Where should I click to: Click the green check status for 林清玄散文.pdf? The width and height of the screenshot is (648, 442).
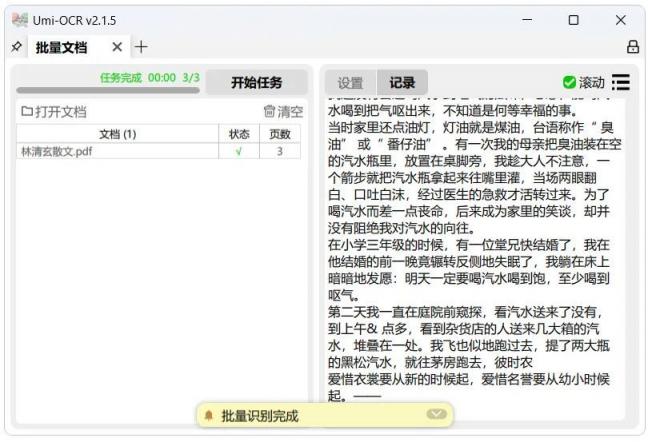[x=238, y=151]
